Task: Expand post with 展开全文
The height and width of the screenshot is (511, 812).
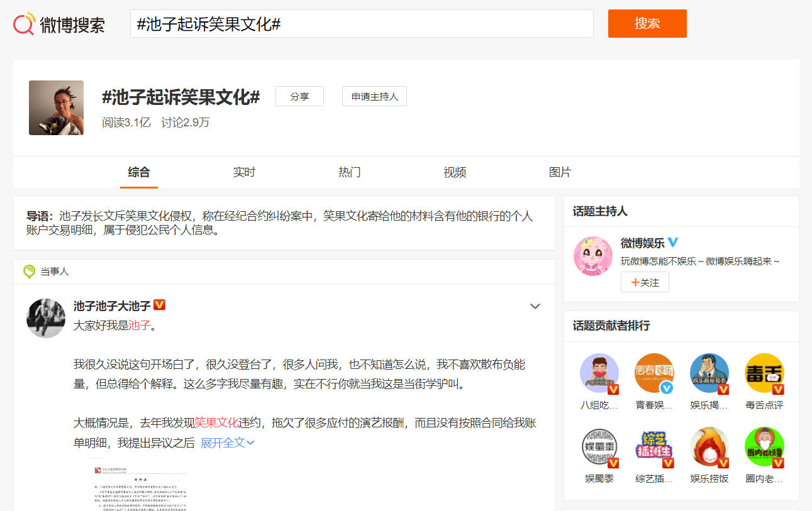Action: click(227, 442)
